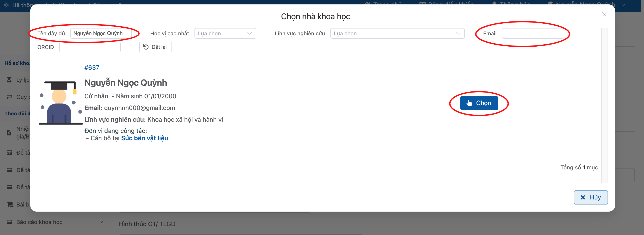Click the Tên đầy đủ input field
Viewport: 644px width, 235px height.
[101, 34]
